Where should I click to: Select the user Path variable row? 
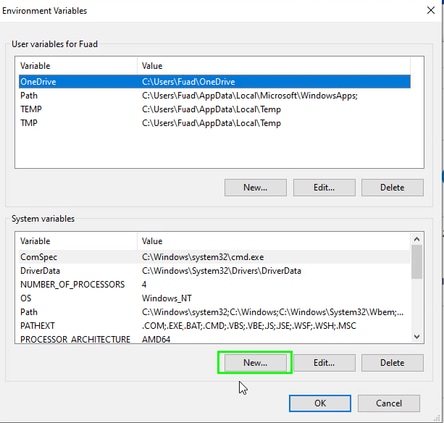coord(215,96)
